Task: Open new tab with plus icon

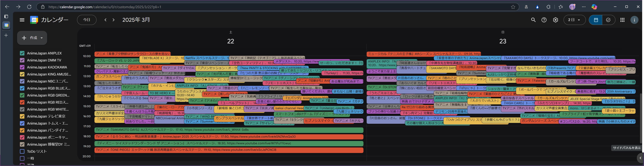Action: click(6, 35)
